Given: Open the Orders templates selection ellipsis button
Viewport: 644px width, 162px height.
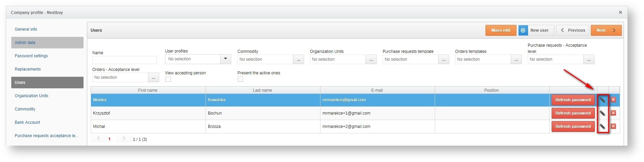Looking at the screenshot, I should (x=516, y=60).
